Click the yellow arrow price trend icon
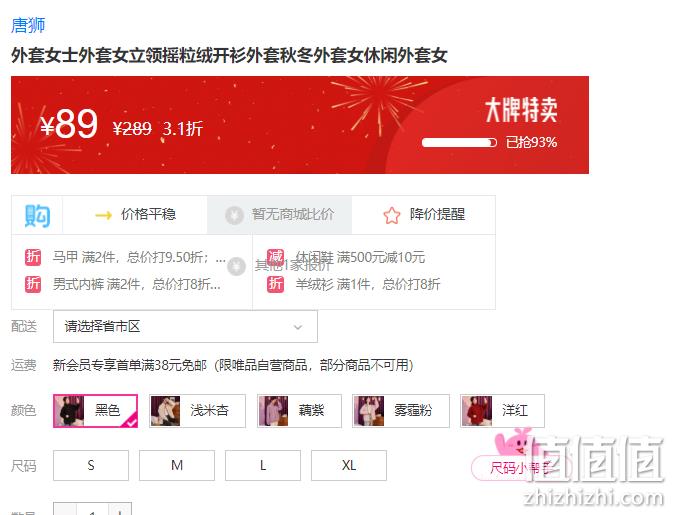 (103, 215)
